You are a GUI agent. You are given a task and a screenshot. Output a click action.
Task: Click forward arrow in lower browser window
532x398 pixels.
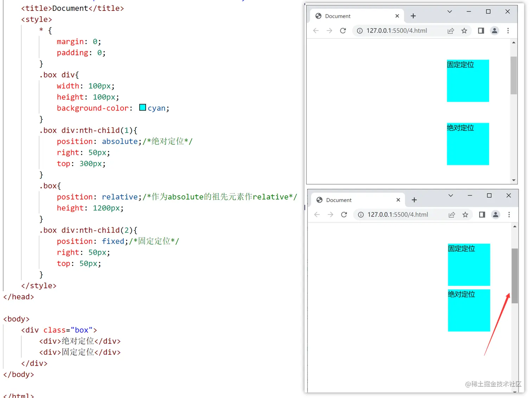tap(330, 215)
